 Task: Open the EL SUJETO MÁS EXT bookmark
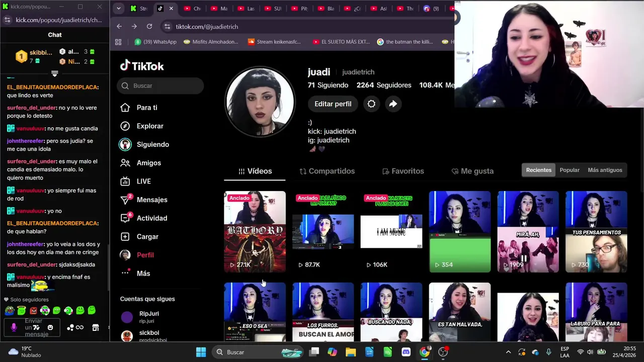[x=341, y=42]
